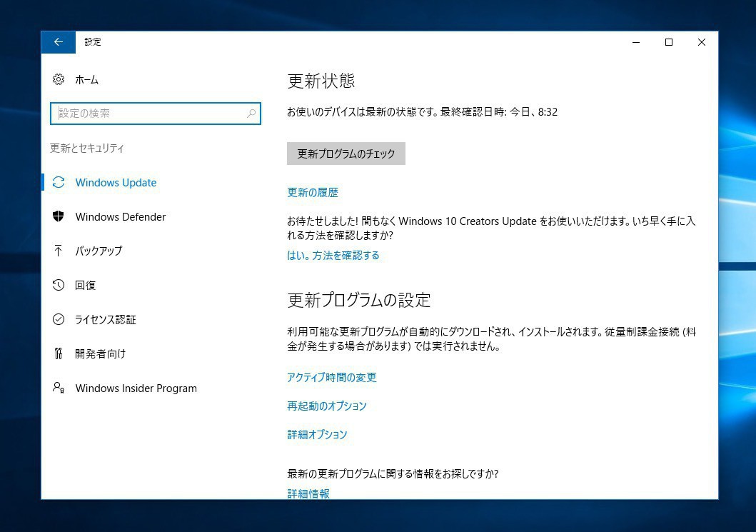Image resolution: width=756 pixels, height=532 pixels.
Task: Click the バックアップ upward arrow icon
Action: [59, 251]
